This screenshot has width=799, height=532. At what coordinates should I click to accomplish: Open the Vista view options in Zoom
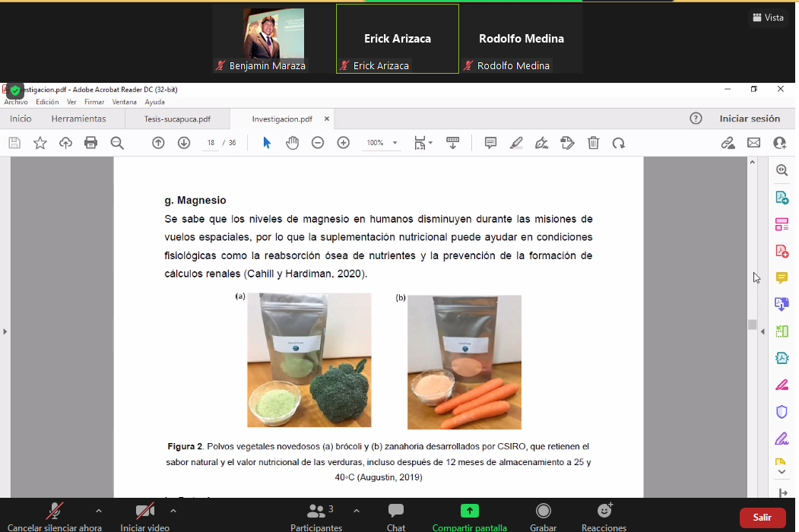click(769, 17)
